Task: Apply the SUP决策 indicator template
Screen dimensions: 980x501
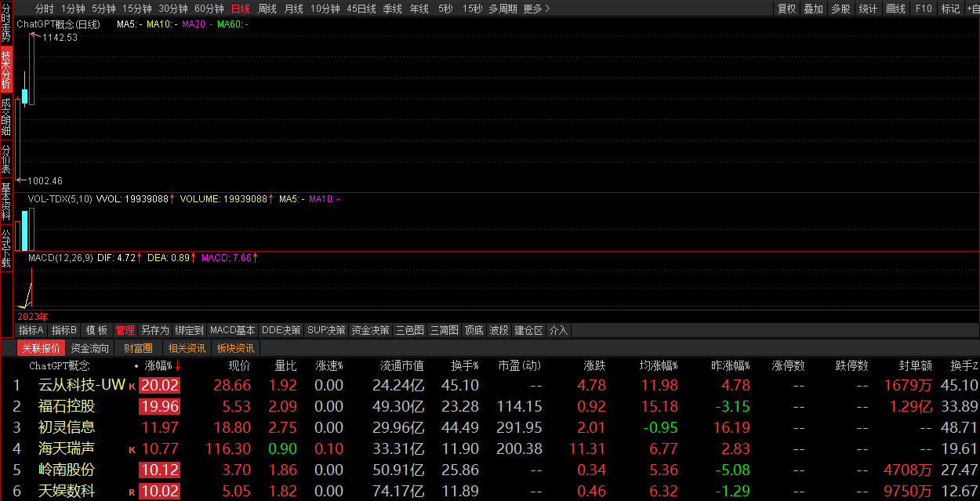Action: [326, 330]
